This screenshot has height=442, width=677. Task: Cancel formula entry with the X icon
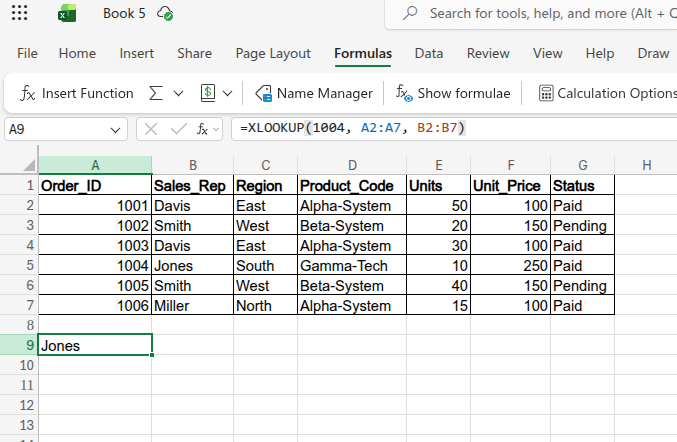coord(151,129)
